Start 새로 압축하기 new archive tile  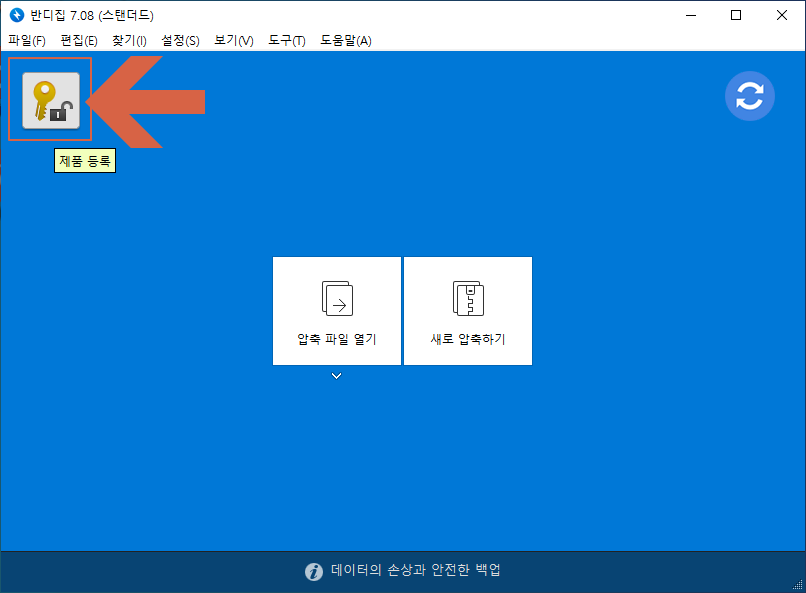tap(468, 311)
